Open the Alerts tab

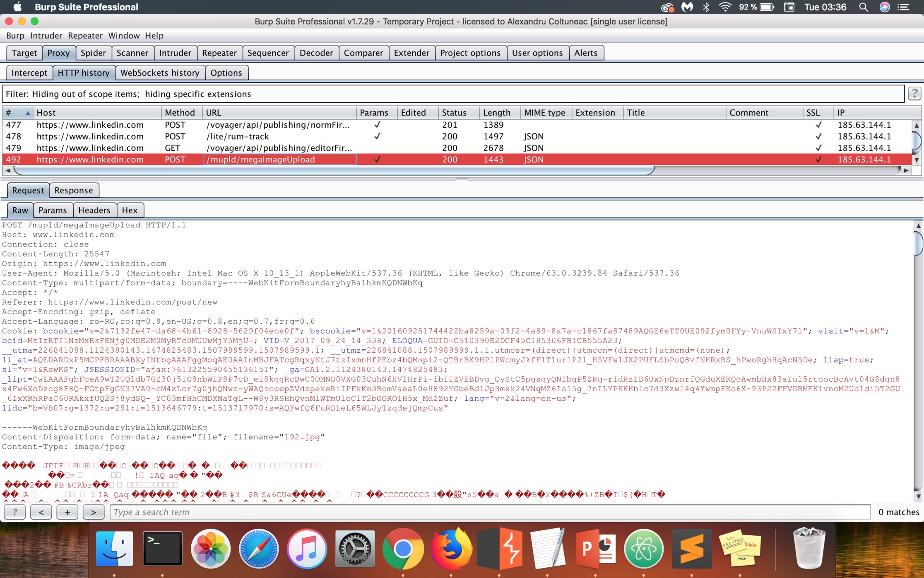[x=586, y=53]
